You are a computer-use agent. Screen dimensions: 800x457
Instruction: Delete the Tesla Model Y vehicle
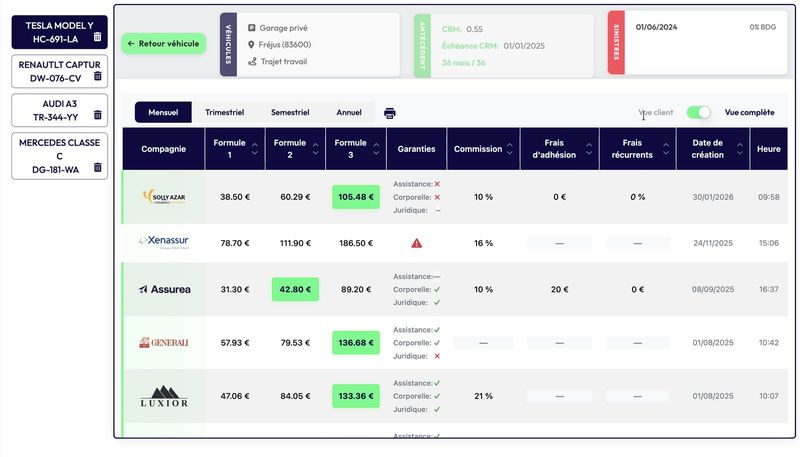pos(97,37)
